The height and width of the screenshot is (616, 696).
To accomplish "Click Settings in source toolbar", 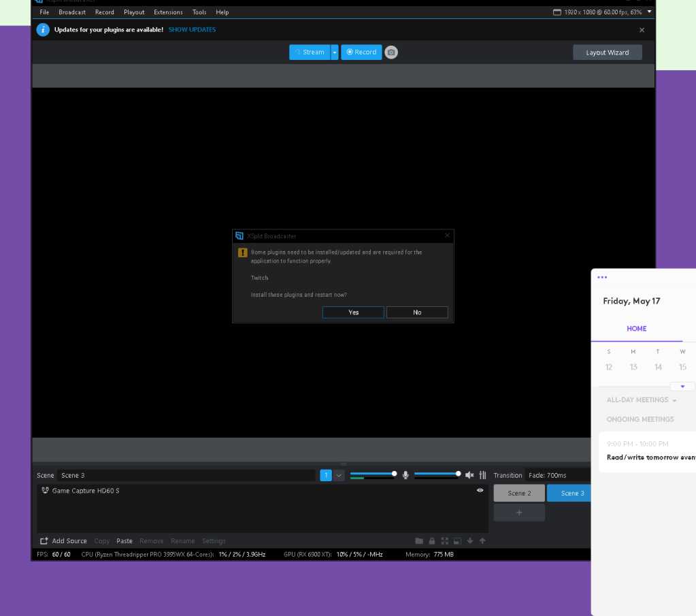I will coord(214,541).
